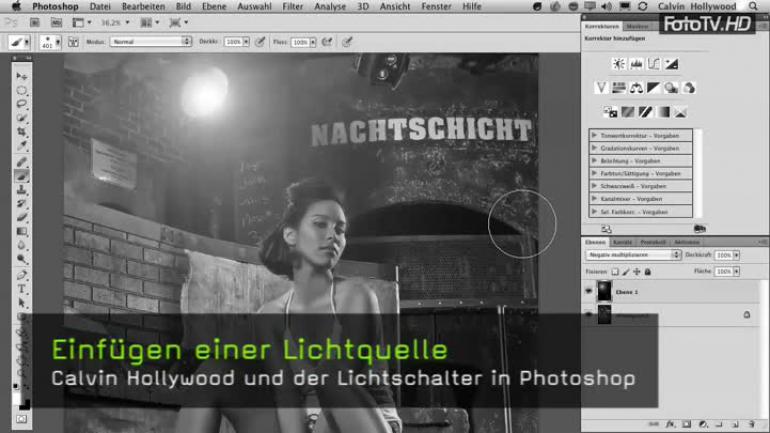Viewport: 770px width, 433px height.
Task: Add a Posterize adjustment
Action: point(628,112)
